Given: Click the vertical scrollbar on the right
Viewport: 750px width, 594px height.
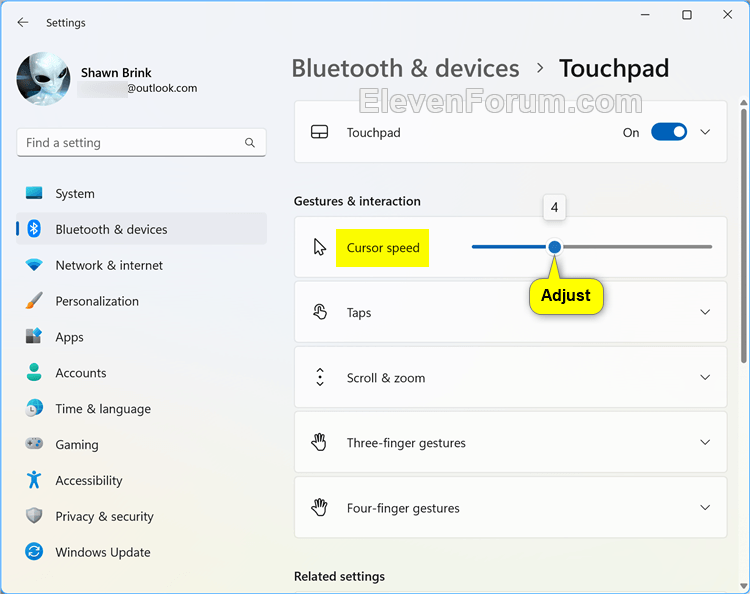Looking at the screenshot, I should [743, 236].
